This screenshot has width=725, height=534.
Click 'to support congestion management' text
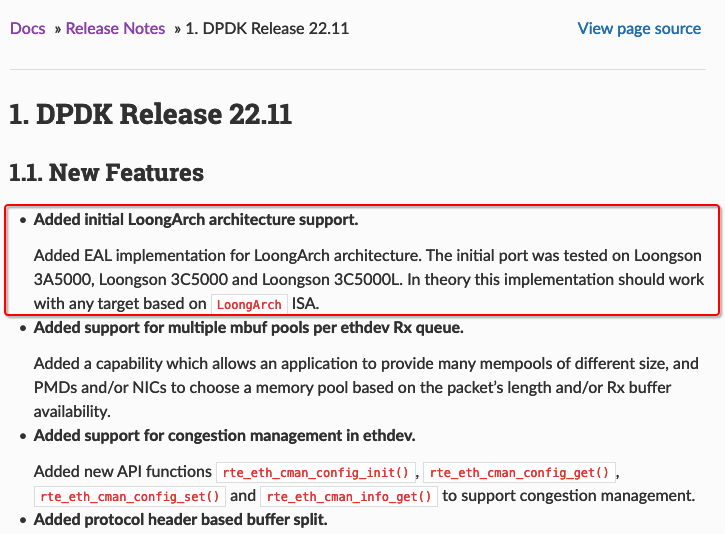point(568,496)
